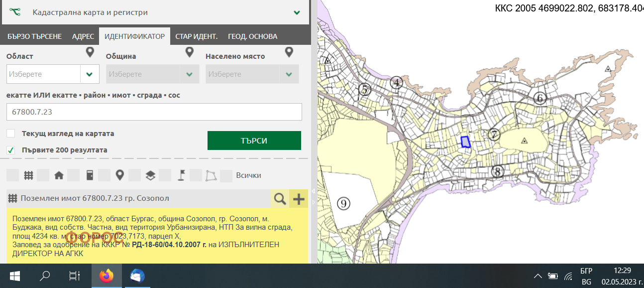The width and height of the screenshot is (644, 288).
Task: Click the stacked layers filter icon
Action: coord(150,175)
